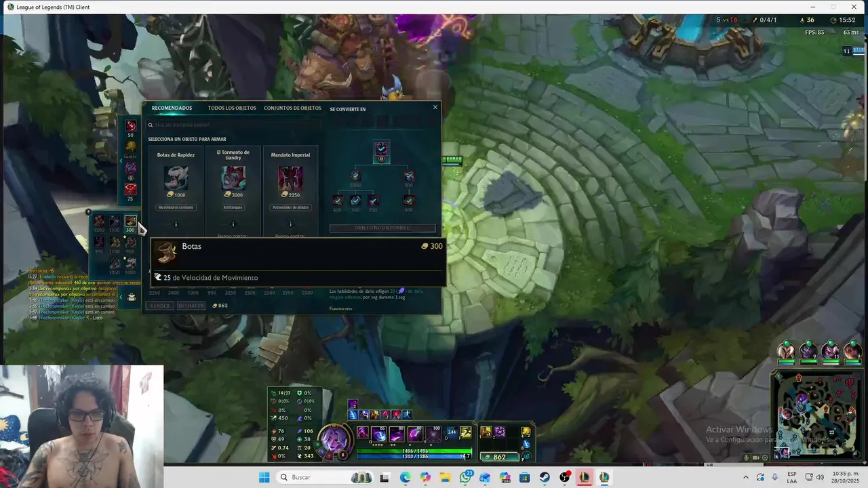Select the 250 gold item in build tree

pyautogui.click(x=373, y=201)
